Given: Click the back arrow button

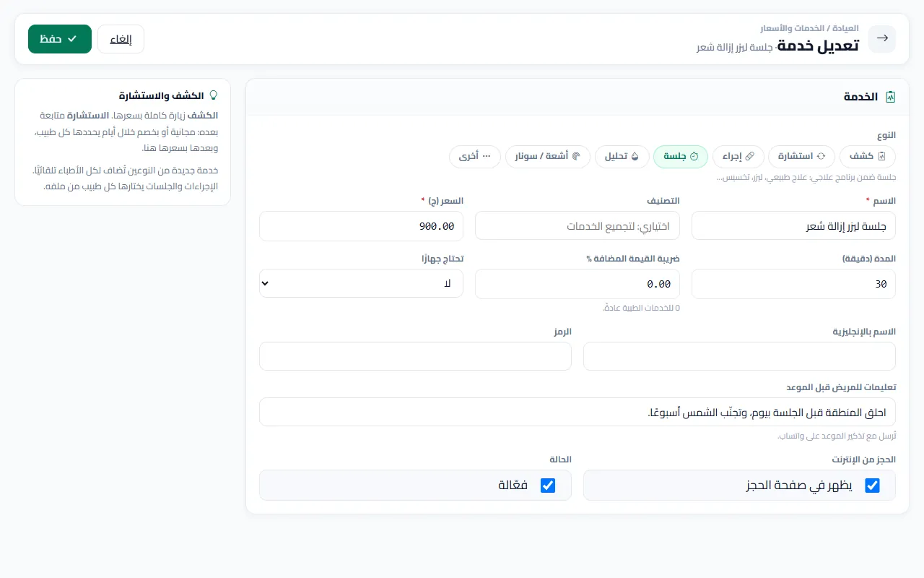Looking at the screenshot, I should [881, 39].
